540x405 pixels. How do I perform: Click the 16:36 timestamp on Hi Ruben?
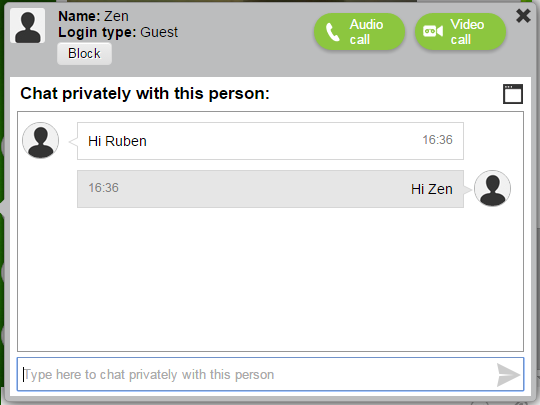click(x=437, y=140)
